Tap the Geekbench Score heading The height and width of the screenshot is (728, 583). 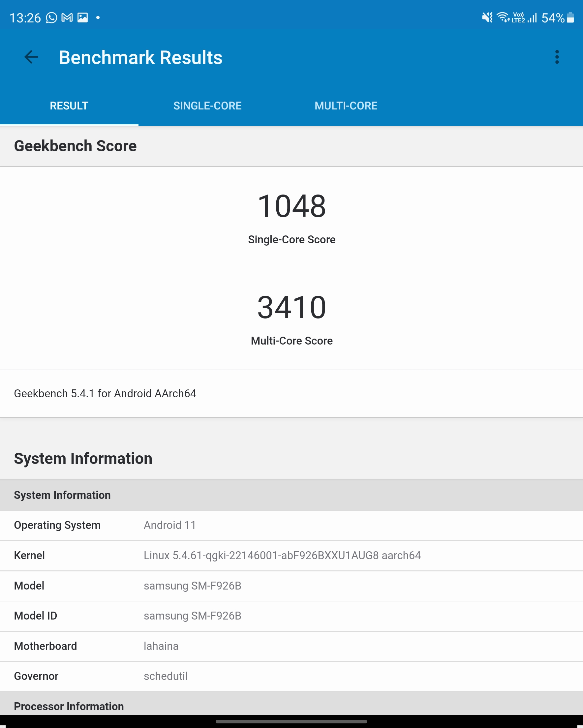click(x=75, y=146)
